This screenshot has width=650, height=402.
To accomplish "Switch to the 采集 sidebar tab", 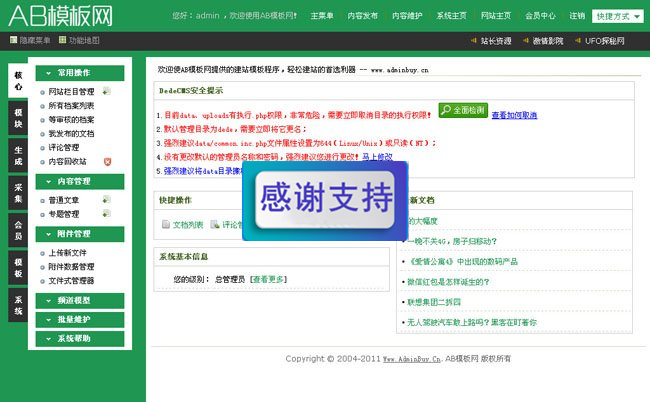I will [18, 193].
